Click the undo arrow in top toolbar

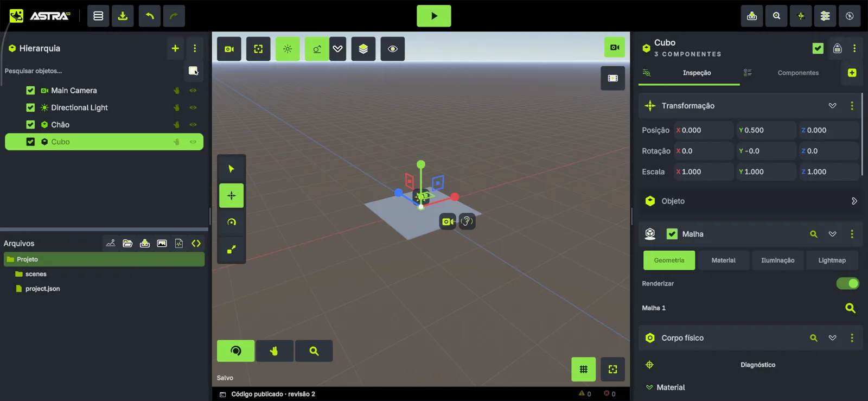pyautogui.click(x=150, y=16)
